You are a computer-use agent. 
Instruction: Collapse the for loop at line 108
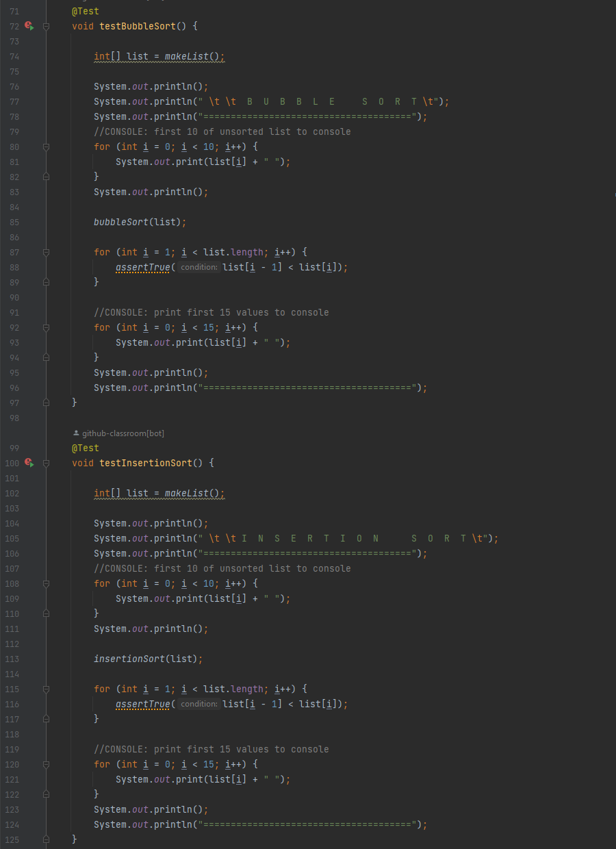click(46, 583)
